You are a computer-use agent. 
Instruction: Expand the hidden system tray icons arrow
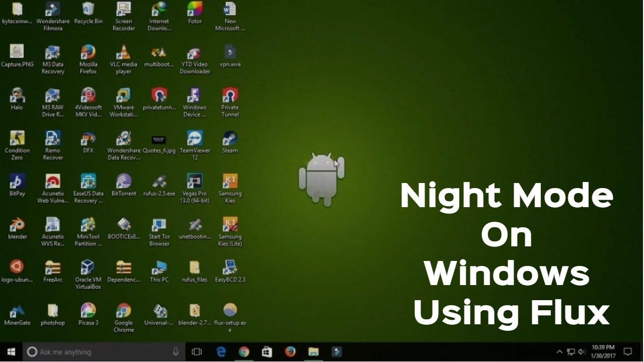559,352
